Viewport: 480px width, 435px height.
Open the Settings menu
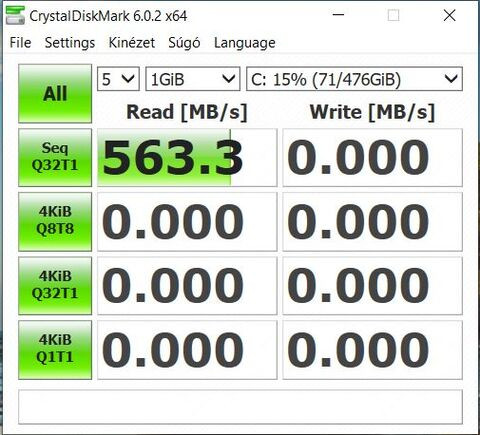70,43
